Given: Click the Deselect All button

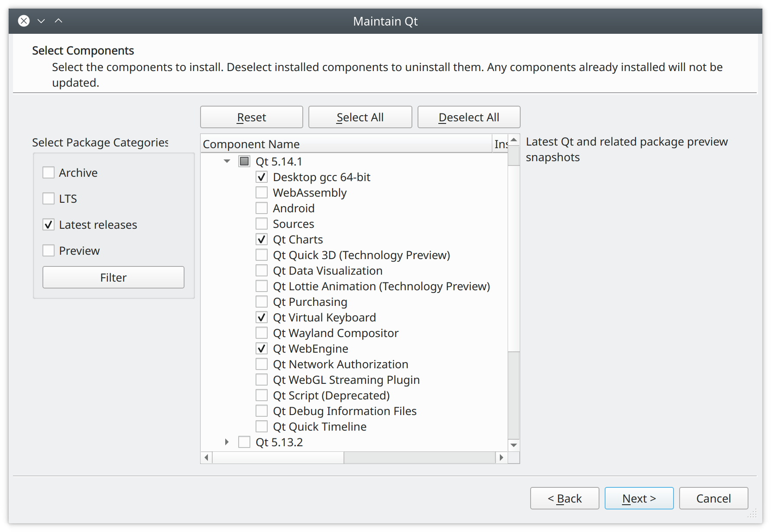Looking at the screenshot, I should pyautogui.click(x=469, y=117).
